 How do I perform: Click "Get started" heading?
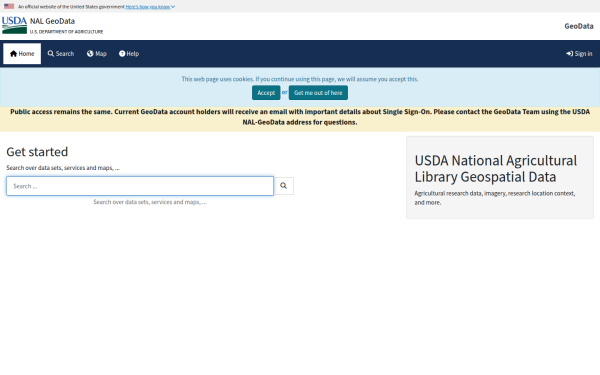pyautogui.click(x=37, y=152)
